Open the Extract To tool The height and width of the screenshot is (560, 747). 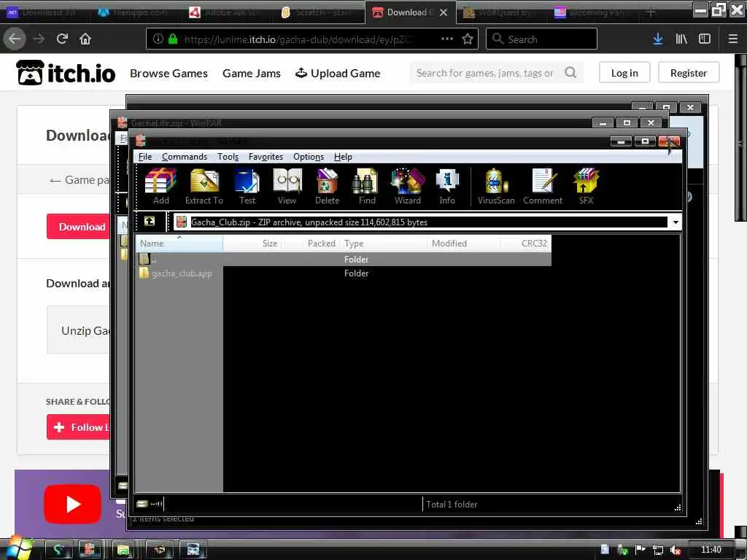point(204,186)
